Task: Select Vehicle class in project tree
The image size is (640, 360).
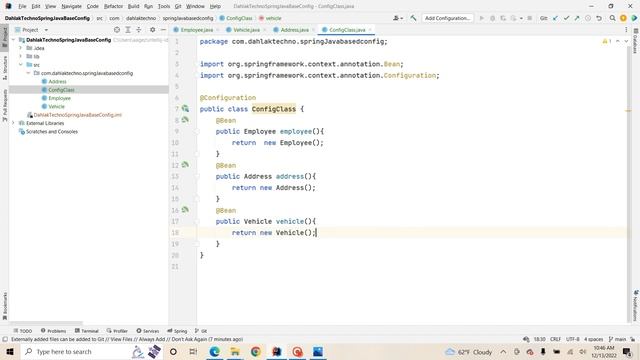Action: (53, 106)
